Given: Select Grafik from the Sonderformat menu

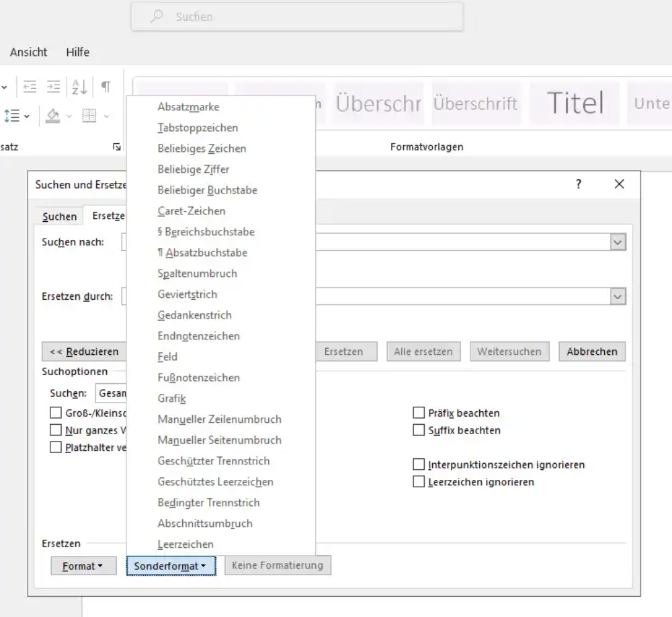Looking at the screenshot, I should [x=171, y=398].
